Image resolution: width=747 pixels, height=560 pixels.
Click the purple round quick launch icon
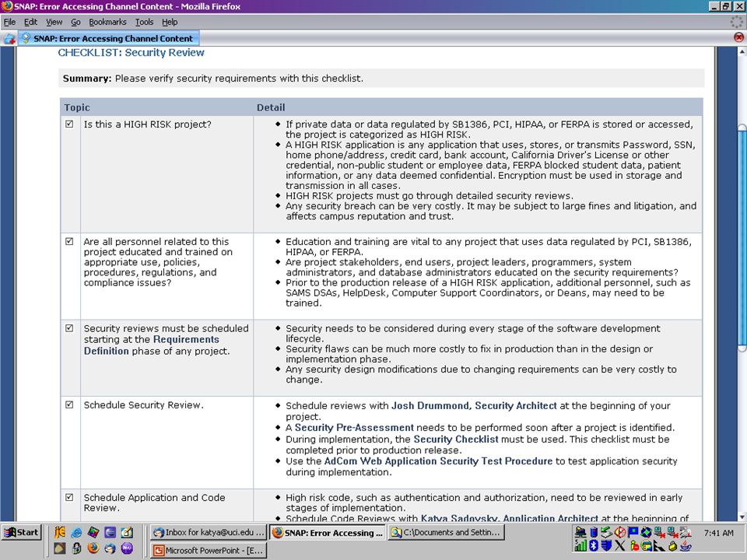127,548
